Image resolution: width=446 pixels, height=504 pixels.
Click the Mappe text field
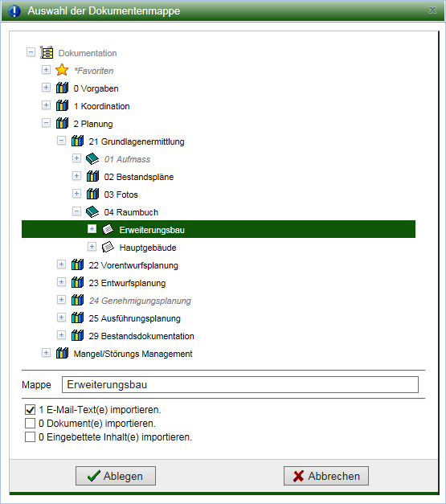click(x=240, y=385)
